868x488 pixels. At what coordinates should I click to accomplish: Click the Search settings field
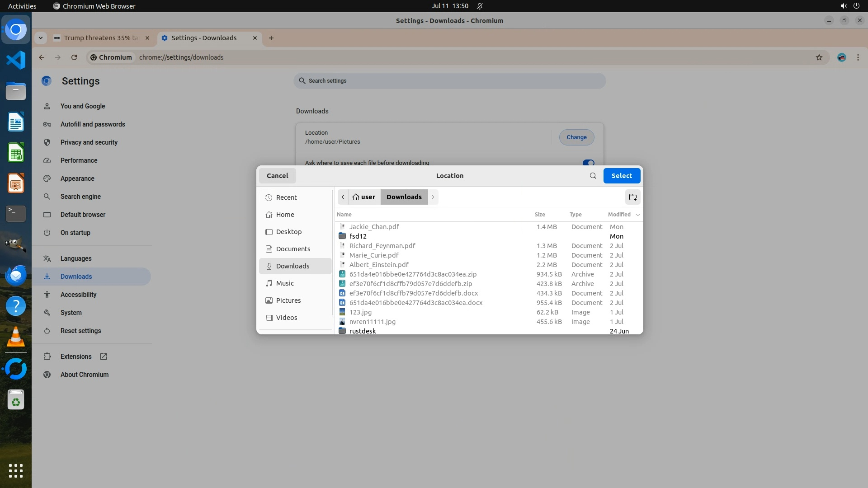click(x=449, y=81)
